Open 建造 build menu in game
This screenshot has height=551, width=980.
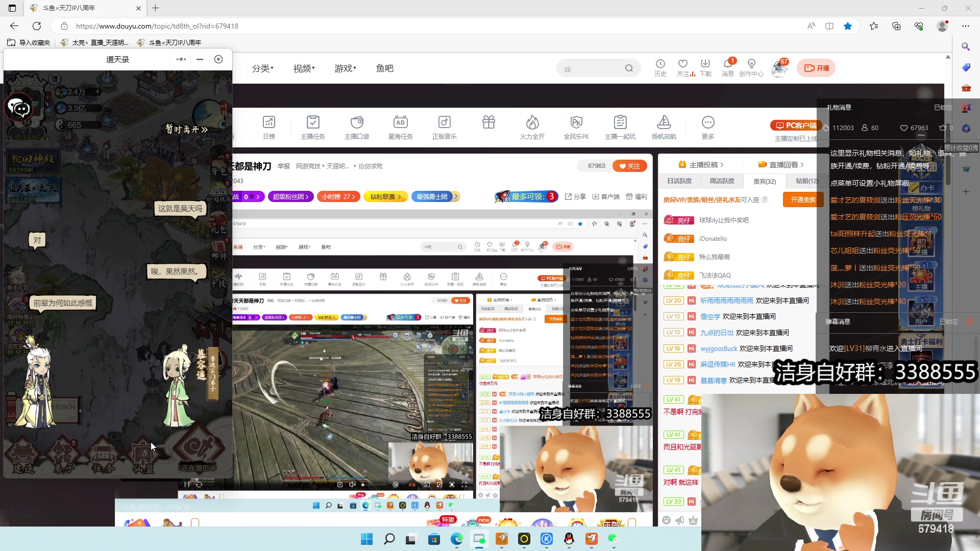[22, 456]
